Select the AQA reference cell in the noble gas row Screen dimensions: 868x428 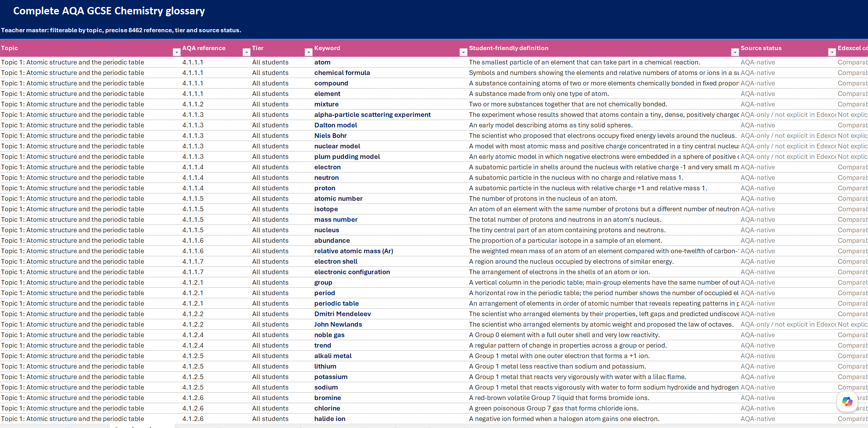216,335
